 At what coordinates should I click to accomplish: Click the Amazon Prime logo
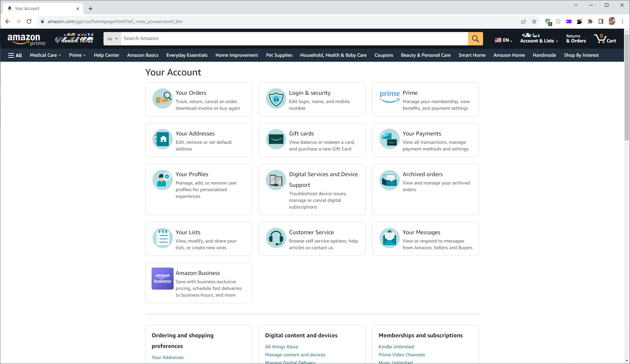pos(26,39)
